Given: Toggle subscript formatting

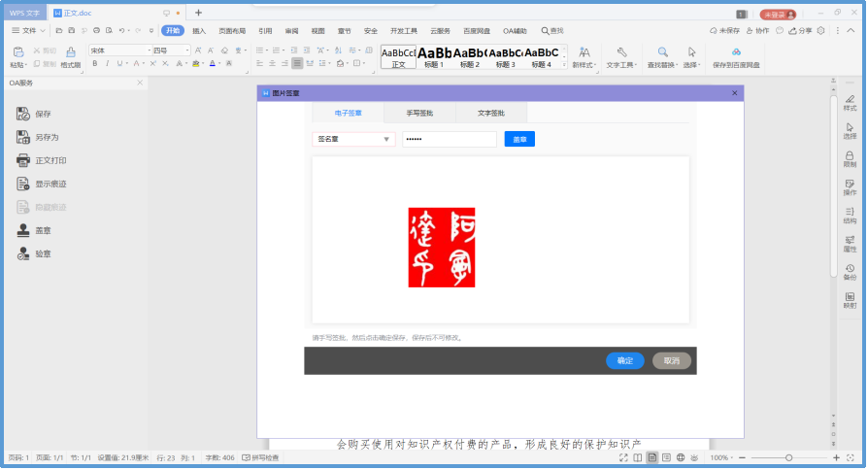Looking at the screenshot, I should [x=165, y=64].
